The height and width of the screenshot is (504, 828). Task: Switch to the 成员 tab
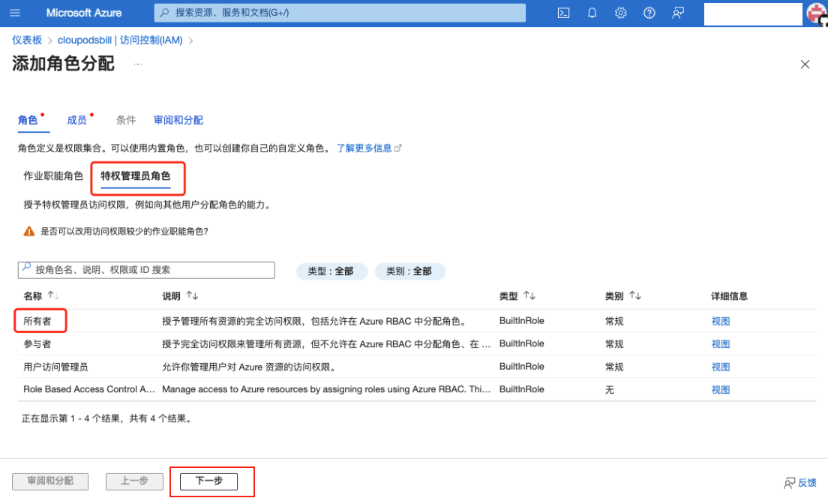tap(76, 120)
